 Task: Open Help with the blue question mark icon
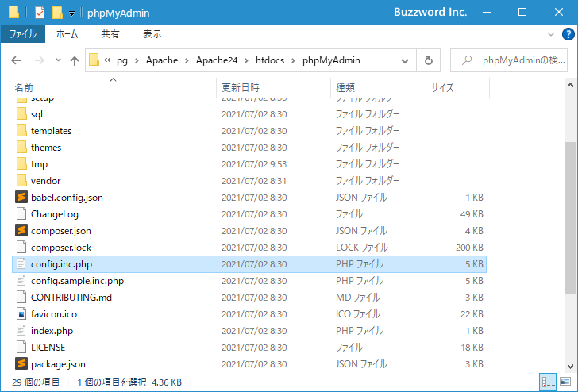click(568, 34)
